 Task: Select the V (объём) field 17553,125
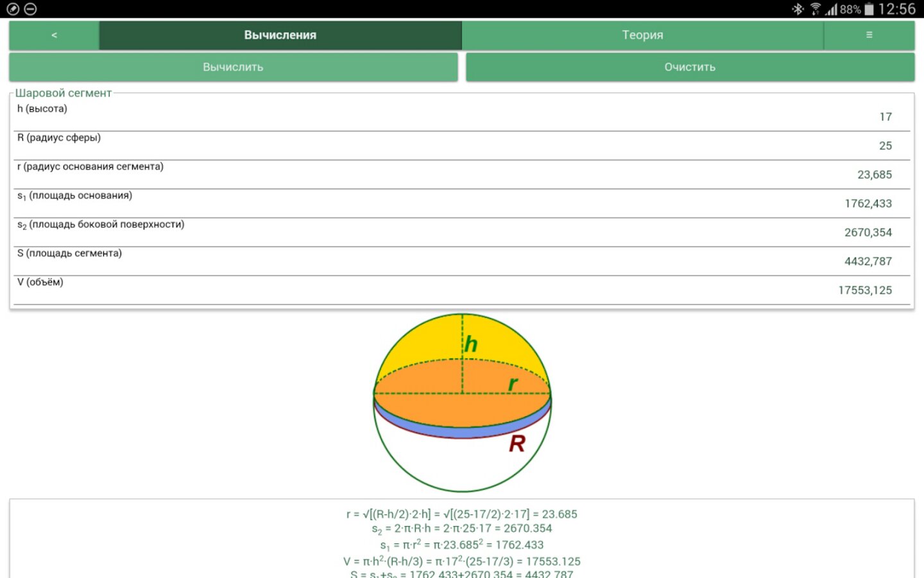click(x=462, y=290)
